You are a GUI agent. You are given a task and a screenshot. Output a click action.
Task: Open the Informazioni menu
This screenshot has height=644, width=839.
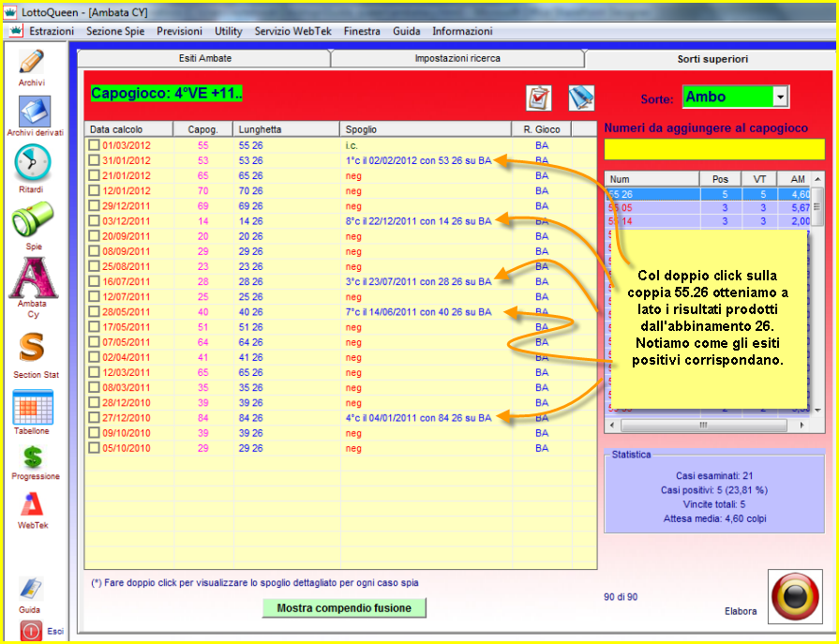(462, 31)
